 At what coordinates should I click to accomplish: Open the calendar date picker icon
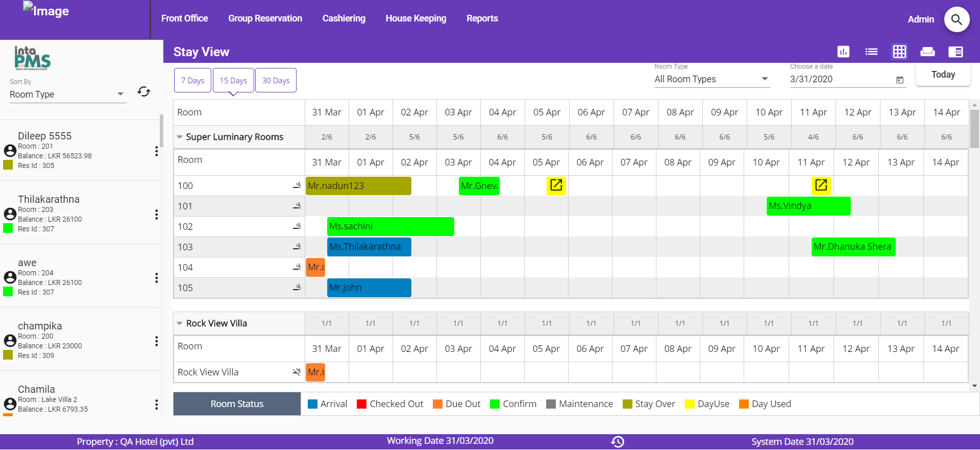coord(899,80)
